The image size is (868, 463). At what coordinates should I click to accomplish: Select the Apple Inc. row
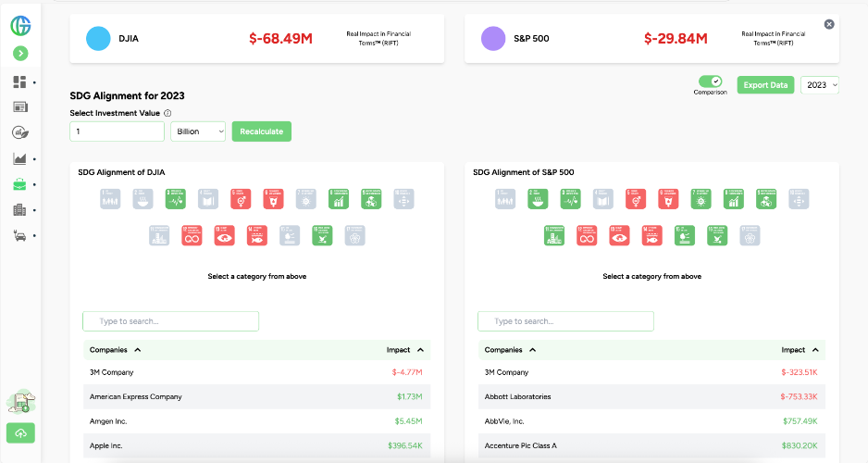click(x=257, y=445)
